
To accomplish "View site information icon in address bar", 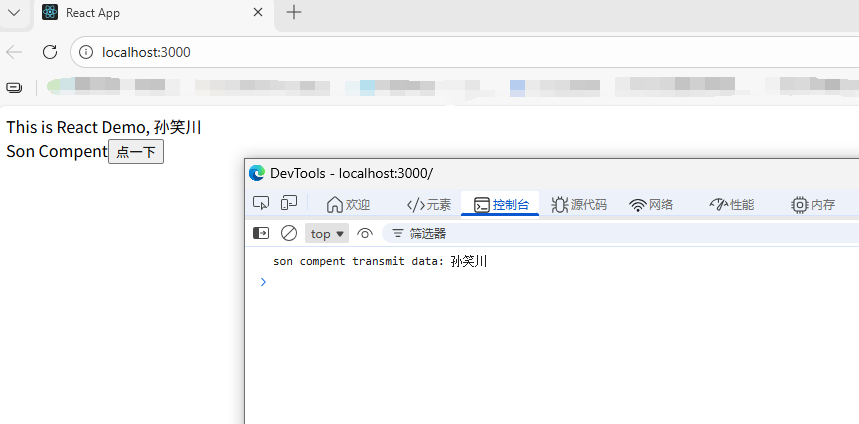I will point(85,52).
